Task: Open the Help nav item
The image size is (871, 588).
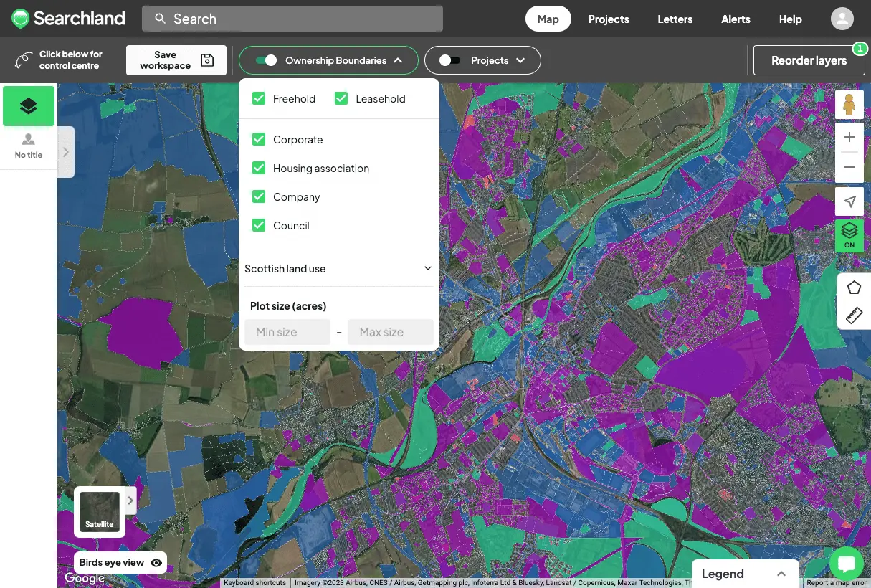Action: point(790,19)
